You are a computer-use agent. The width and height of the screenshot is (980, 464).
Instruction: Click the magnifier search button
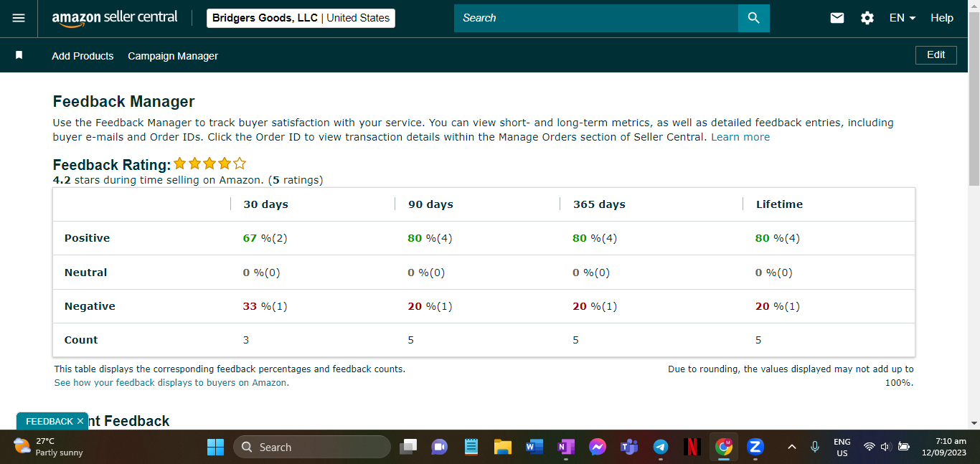(754, 18)
